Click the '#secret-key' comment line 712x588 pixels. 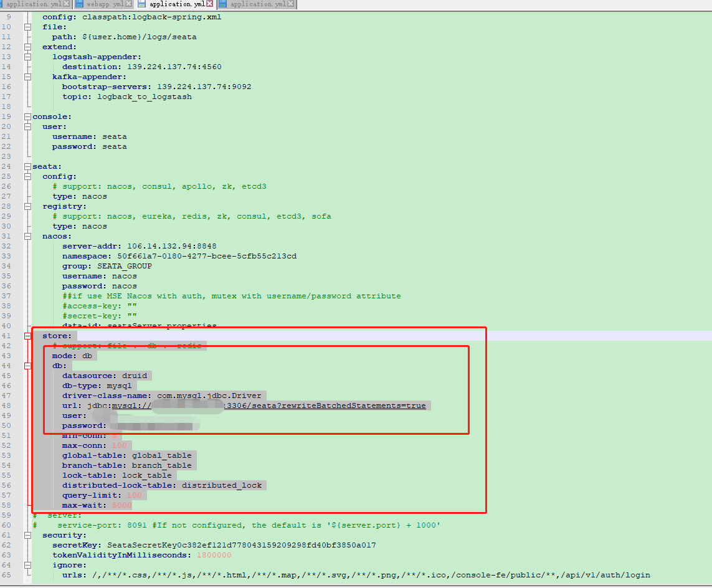coord(100,316)
